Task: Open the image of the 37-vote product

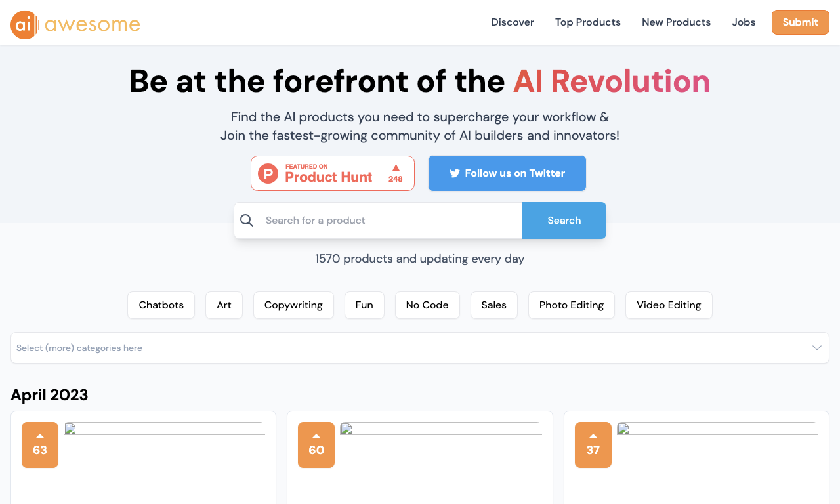Action: 718,429
